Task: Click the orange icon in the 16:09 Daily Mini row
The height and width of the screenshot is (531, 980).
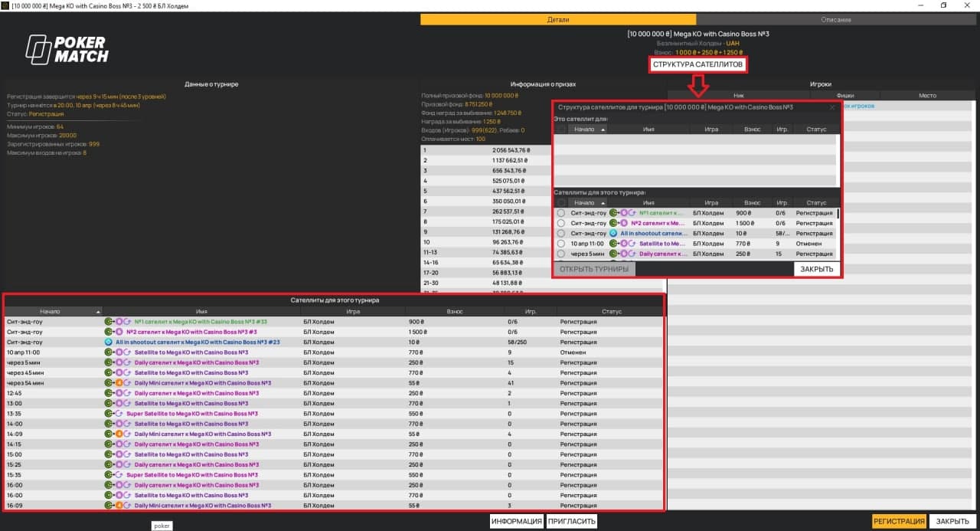Action: [x=119, y=506]
